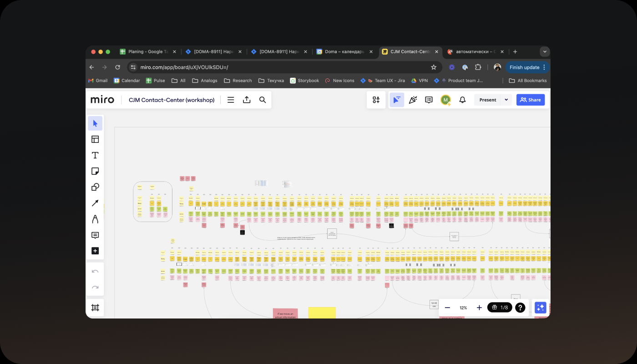Image resolution: width=637 pixels, height=364 pixels.
Task: Select the Sticky note tool
Action: (95, 172)
